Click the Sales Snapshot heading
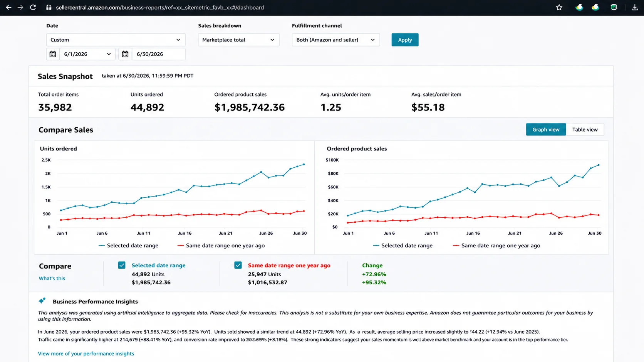 click(x=65, y=76)
